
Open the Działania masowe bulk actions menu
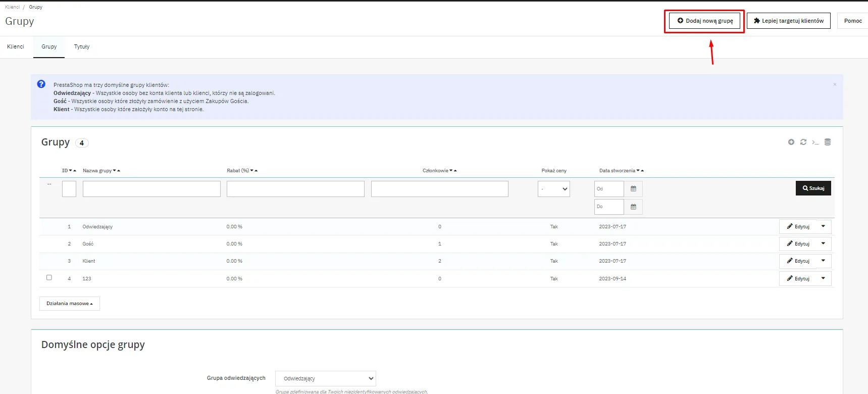pyautogui.click(x=70, y=304)
